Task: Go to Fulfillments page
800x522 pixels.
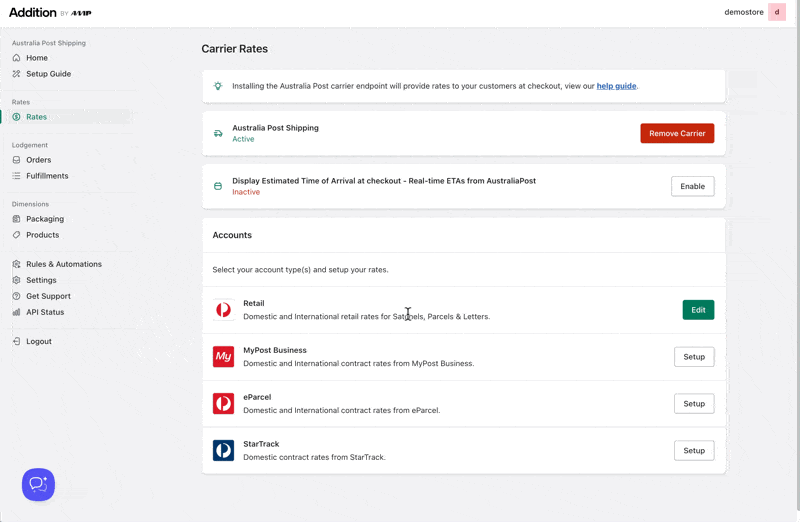Action: [x=47, y=176]
